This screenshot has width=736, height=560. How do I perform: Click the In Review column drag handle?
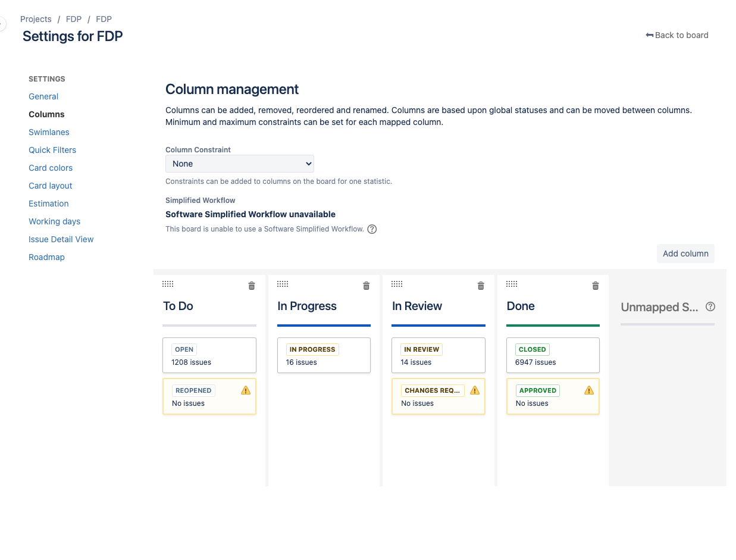coord(397,284)
